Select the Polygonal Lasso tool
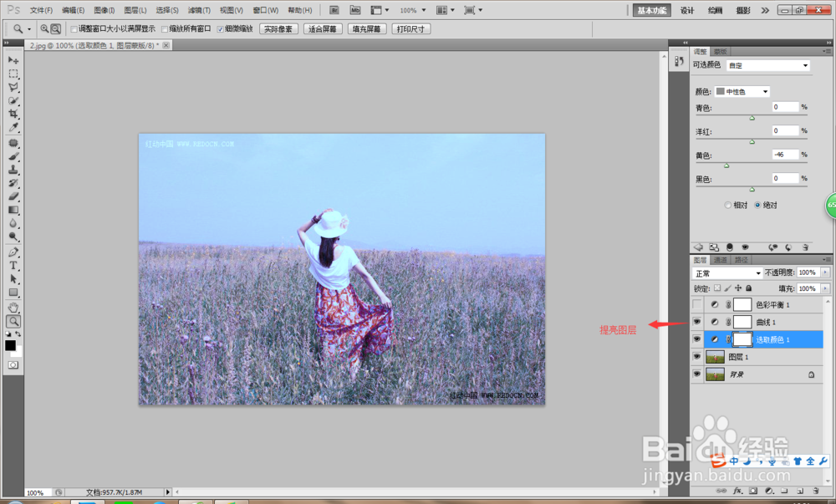Screen dimensions: 836x504 13,87
